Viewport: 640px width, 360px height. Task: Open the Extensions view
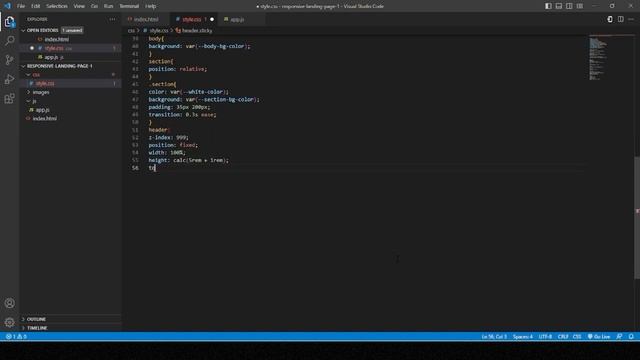9,98
